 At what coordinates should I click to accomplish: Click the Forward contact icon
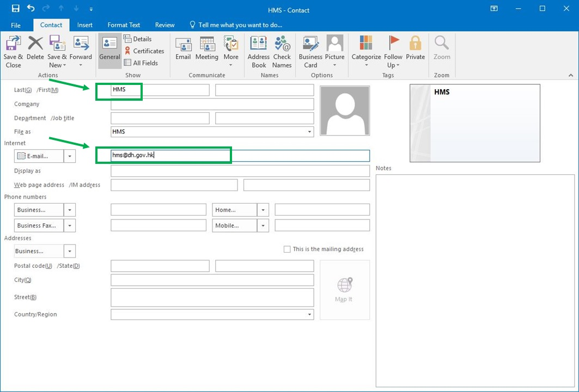[x=81, y=49]
